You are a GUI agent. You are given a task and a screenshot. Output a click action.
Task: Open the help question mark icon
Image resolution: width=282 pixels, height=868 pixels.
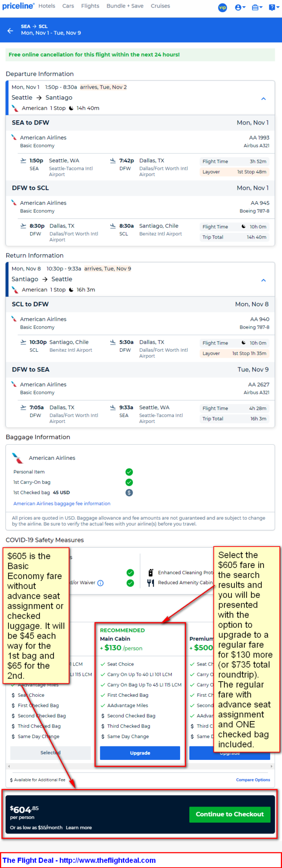(273, 7)
